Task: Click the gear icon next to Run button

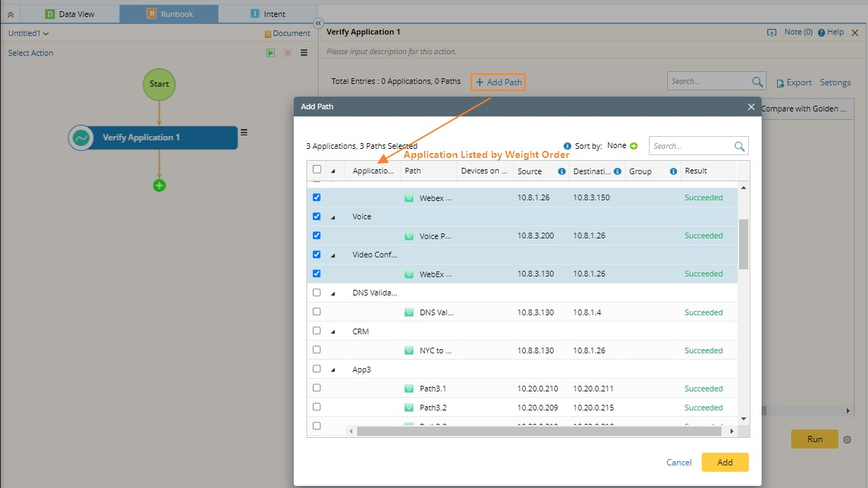Action: tap(847, 439)
